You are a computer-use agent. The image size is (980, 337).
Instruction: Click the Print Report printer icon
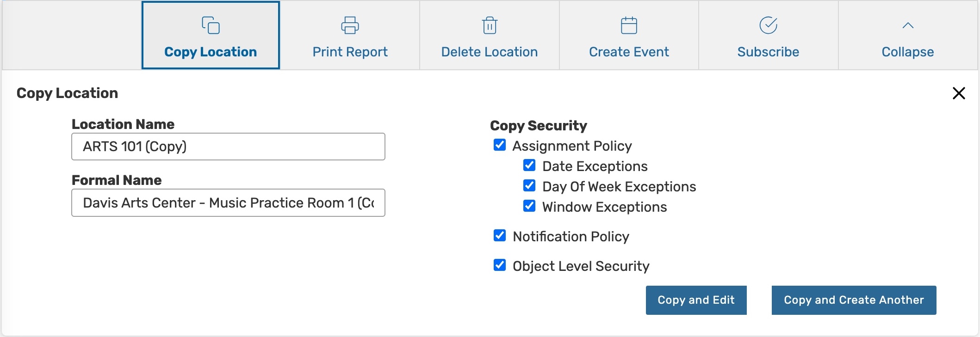click(350, 25)
